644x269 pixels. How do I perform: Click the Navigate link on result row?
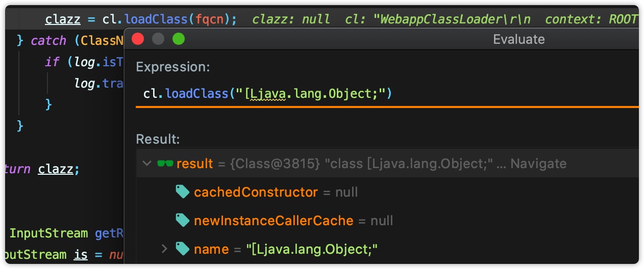click(538, 164)
